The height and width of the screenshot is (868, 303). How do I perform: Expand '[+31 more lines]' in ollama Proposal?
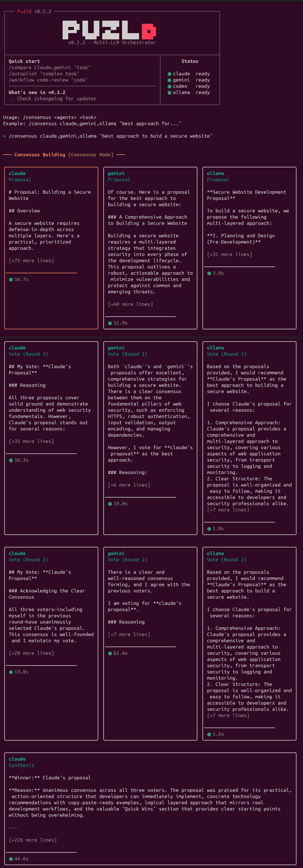click(x=230, y=254)
